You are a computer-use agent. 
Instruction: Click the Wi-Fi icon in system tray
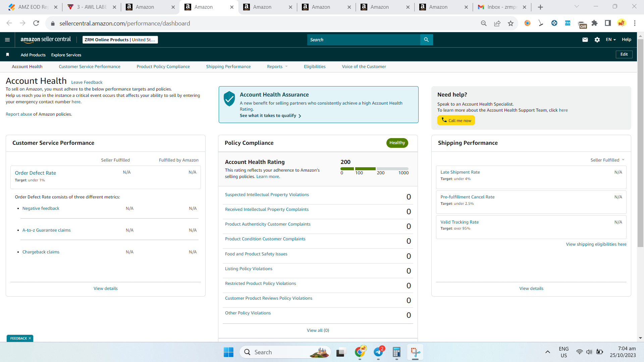tap(579, 352)
